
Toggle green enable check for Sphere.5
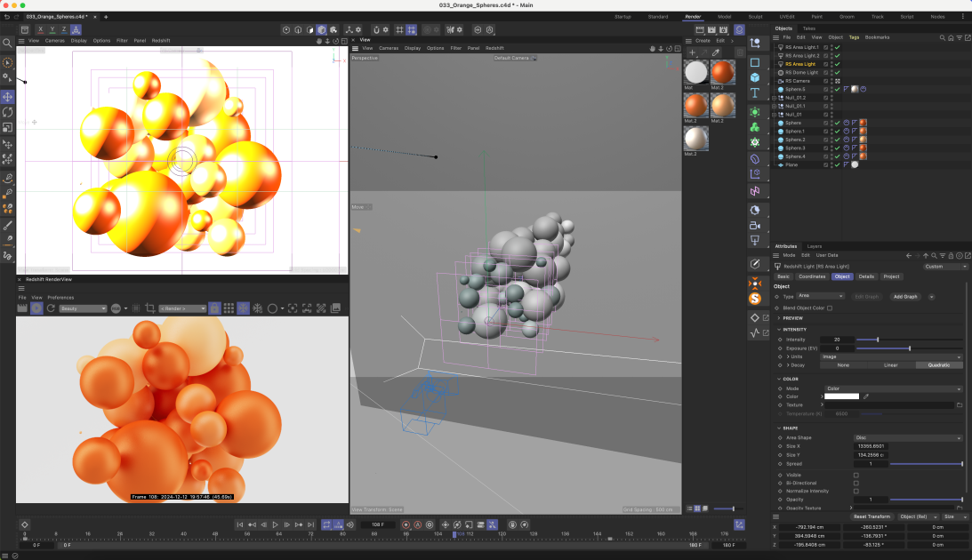[838, 89]
